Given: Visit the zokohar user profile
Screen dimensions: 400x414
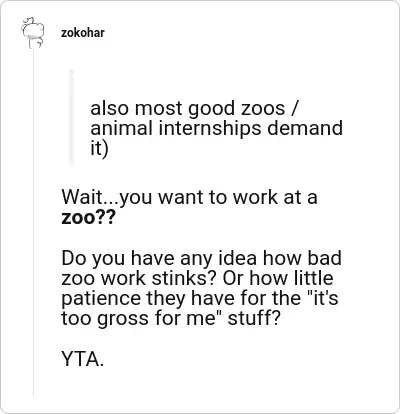Looking at the screenshot, I should (83, 33).
